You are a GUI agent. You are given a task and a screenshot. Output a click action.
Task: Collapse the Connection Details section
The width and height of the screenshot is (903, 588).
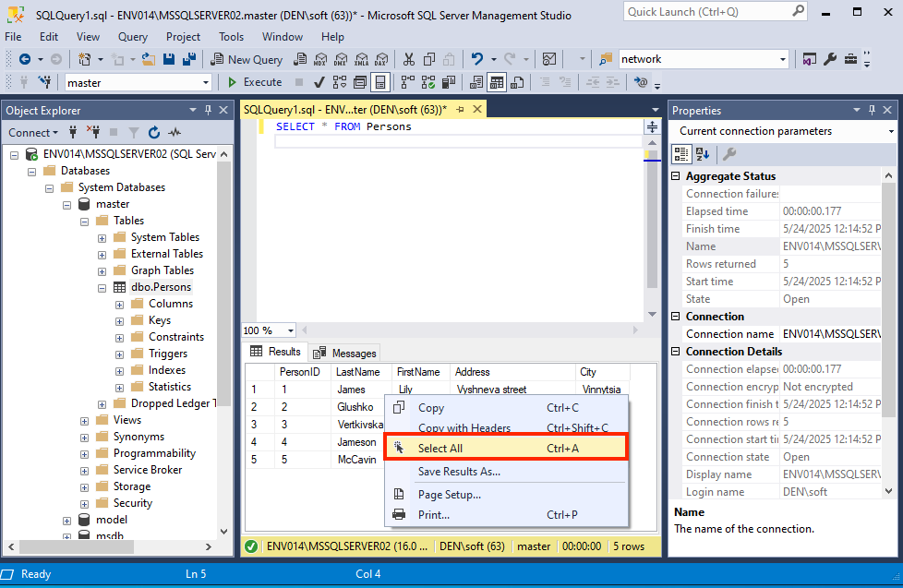(676, 352)
